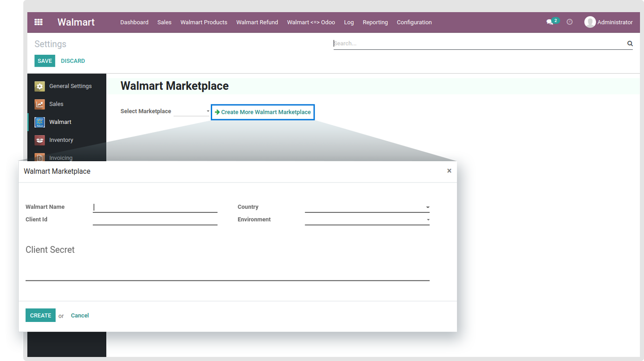Click the Environment field label
This screenshot has height=361, width=644.
(254, 219)
